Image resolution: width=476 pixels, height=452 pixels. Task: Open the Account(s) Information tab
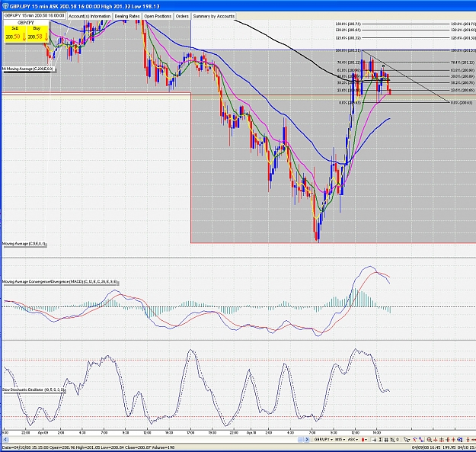tap(90, 16)
